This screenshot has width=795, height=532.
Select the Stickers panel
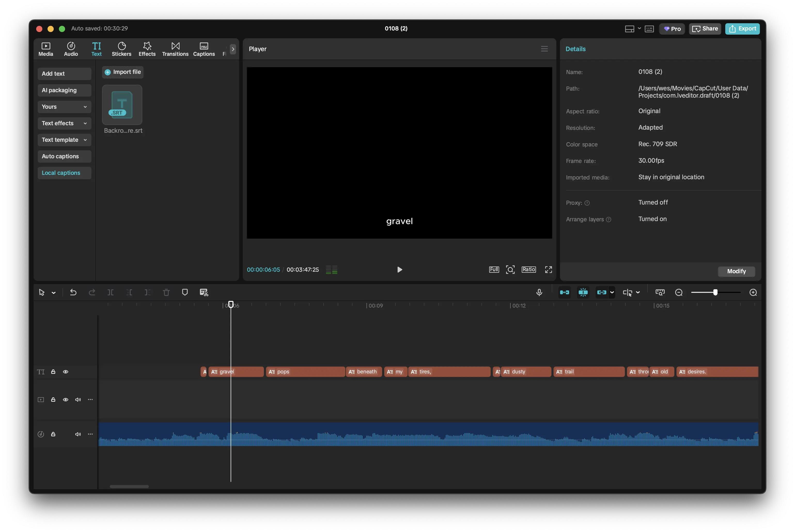click(x=121, y=49)
